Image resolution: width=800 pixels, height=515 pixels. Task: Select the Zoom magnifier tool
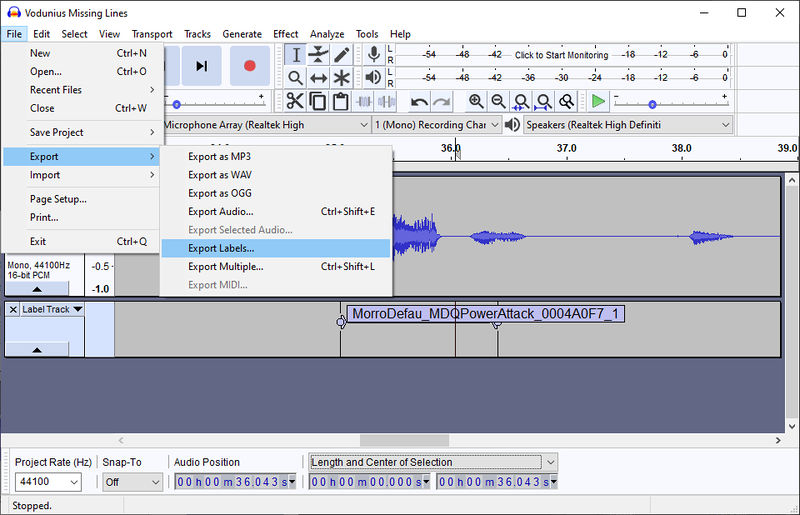click(295, 78)
